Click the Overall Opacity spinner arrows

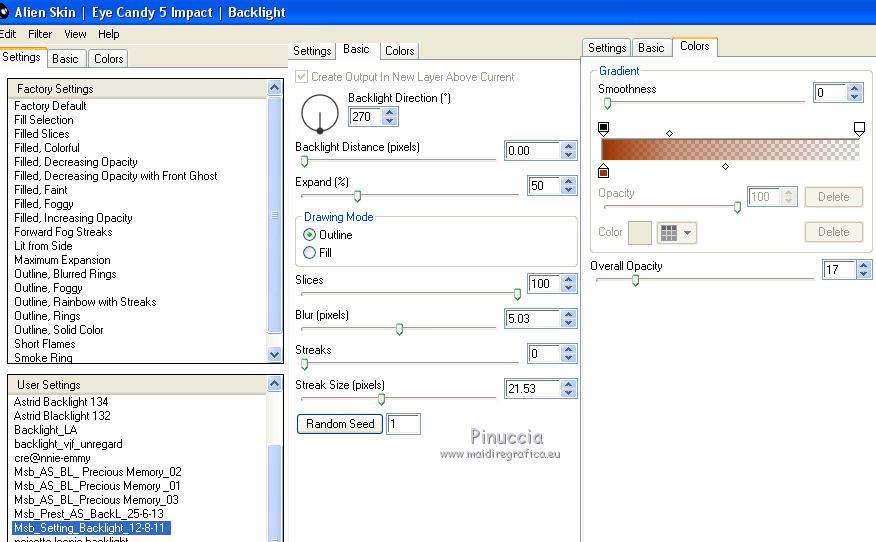point(864,269)
